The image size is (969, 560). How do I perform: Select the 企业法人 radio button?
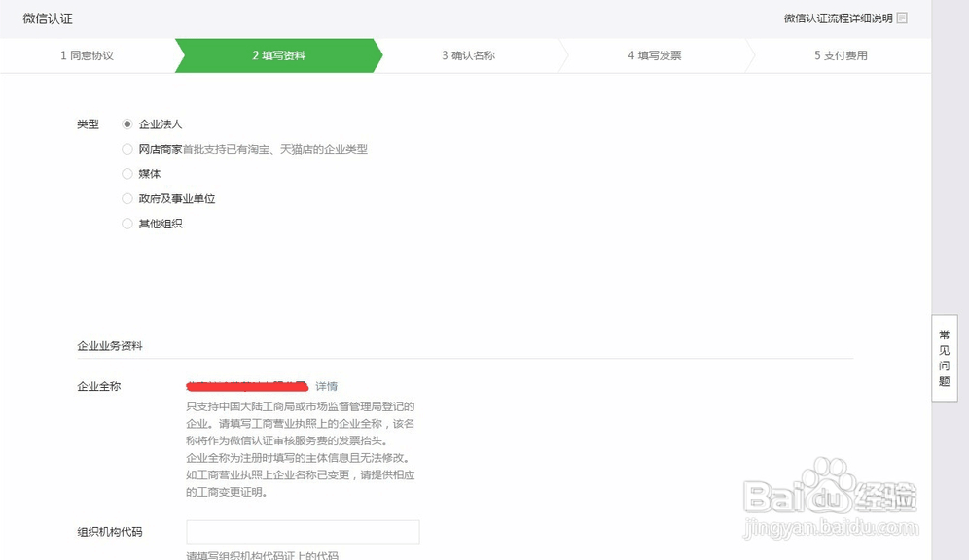tap(126, 124)
